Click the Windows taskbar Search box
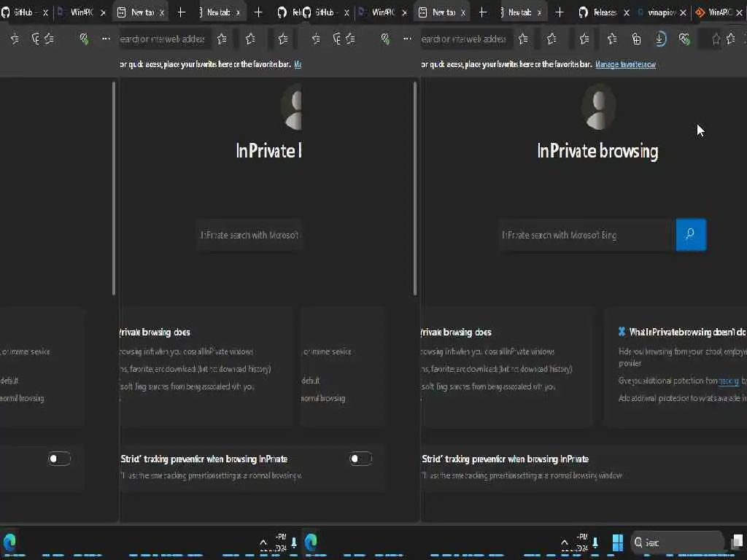Screen dimensions: 747x560 tap(677, 542)
